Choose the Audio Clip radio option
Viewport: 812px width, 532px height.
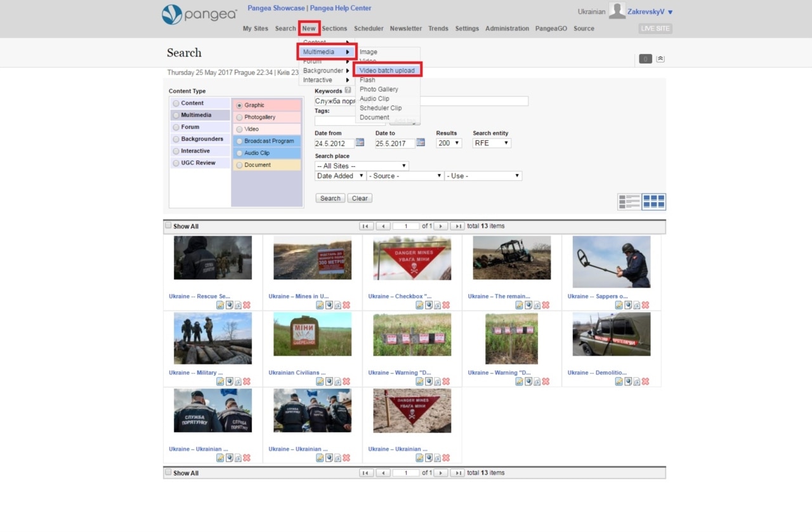click(239, 153)
